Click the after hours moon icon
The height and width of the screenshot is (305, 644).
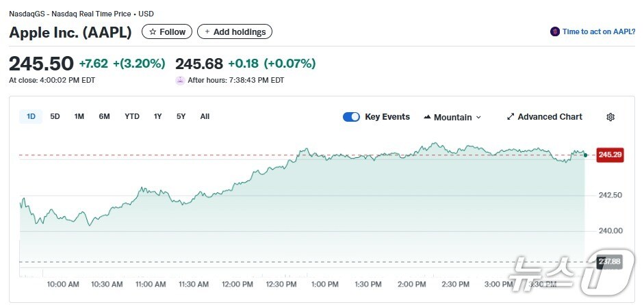[180, 80]
